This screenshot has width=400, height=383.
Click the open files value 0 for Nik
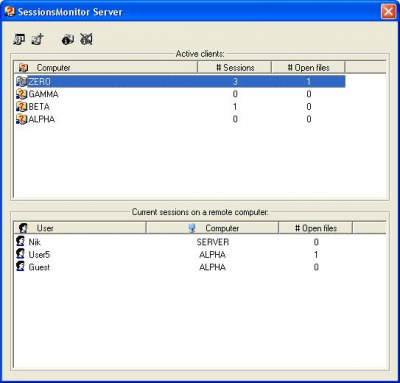pyautogui.click(x=316, y=242)
